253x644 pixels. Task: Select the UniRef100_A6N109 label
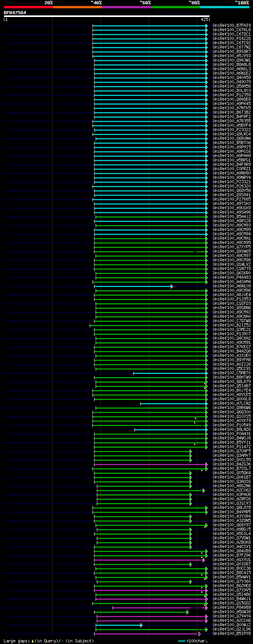[x=232, y=286]
